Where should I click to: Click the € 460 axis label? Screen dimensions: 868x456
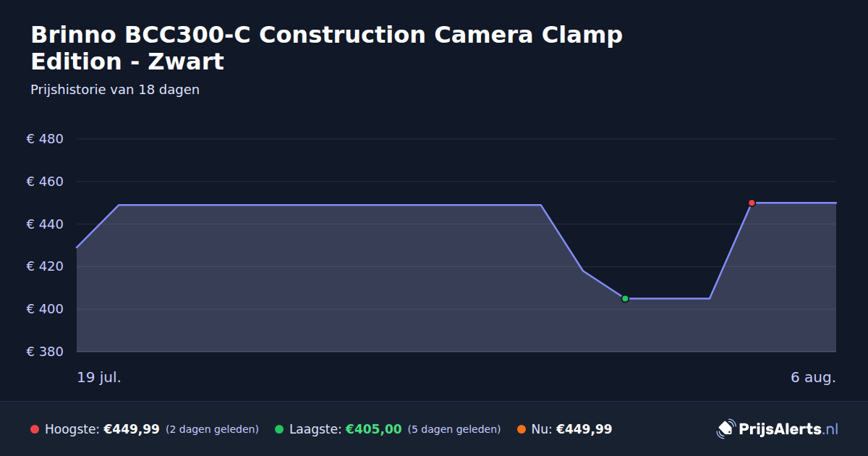(x=45, y=182)
